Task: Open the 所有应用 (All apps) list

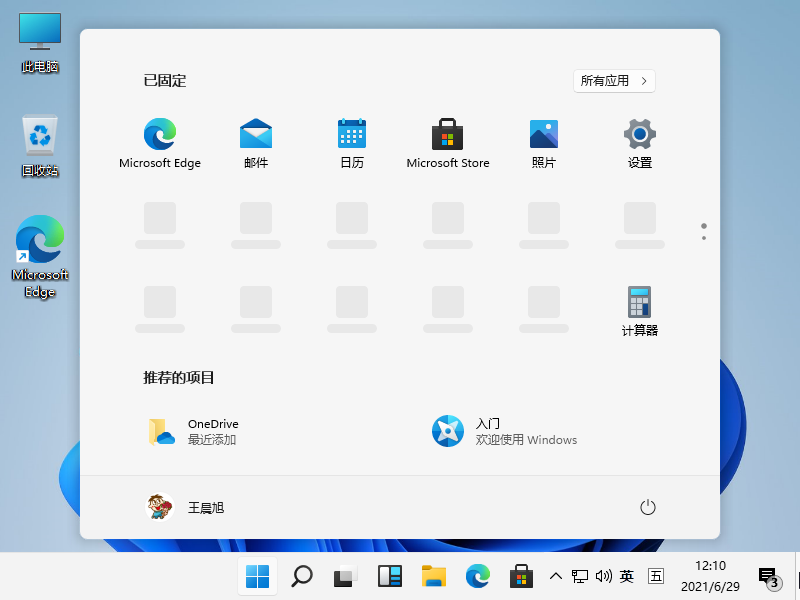Action: pos(613,81)
